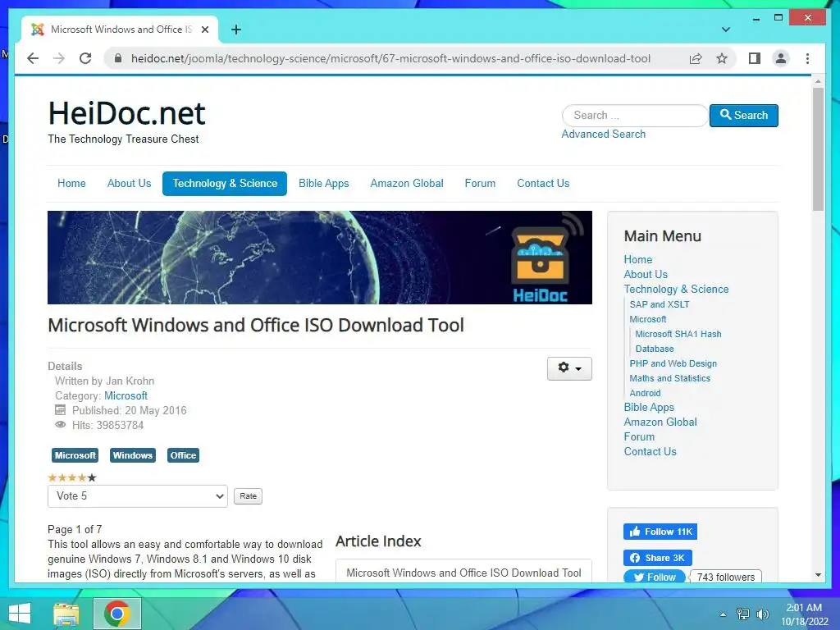Click the calendar icon beside Published date
The image size is (840, 630).
point(61,410)
